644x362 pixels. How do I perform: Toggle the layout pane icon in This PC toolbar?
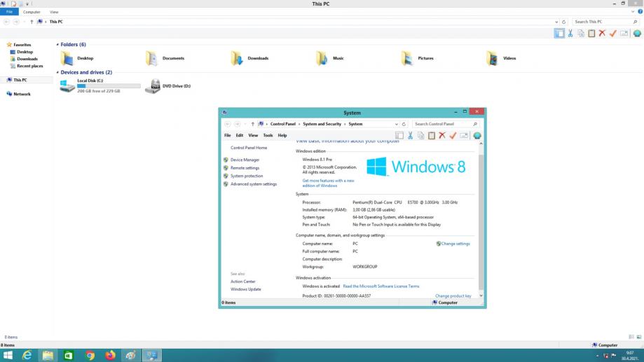559,33
